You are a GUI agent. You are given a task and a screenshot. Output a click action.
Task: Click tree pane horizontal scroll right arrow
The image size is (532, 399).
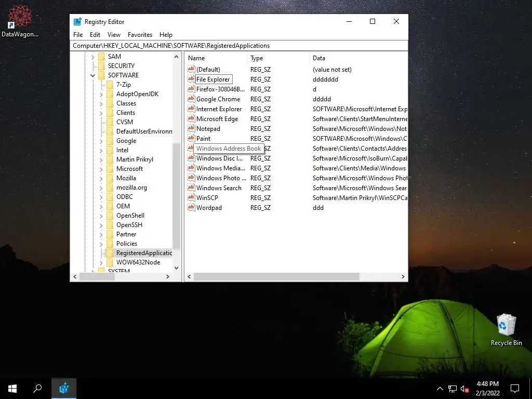pyautogui.click(x=168, y=276)
